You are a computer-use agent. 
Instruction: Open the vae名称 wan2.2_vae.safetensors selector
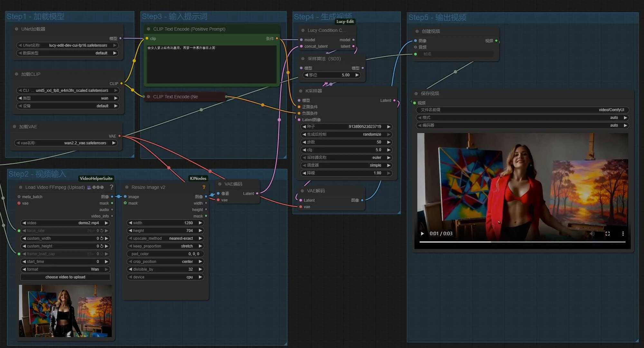[x=66, y=143]
